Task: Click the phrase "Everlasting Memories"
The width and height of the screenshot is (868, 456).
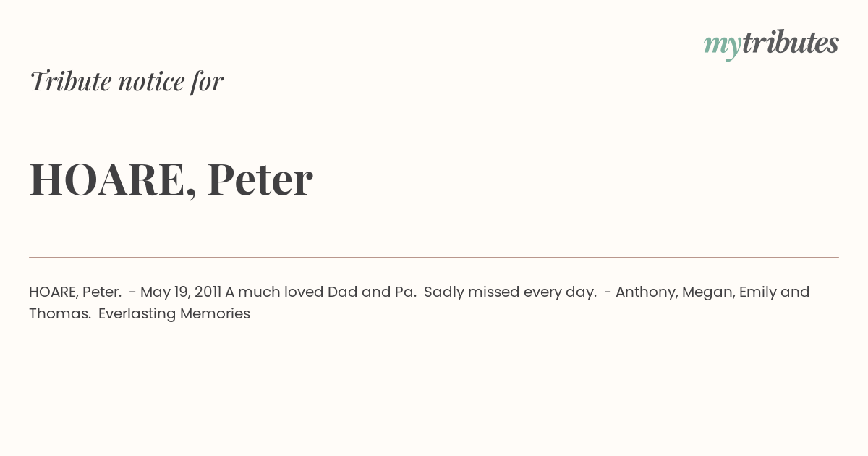Action: pos(174,314)
